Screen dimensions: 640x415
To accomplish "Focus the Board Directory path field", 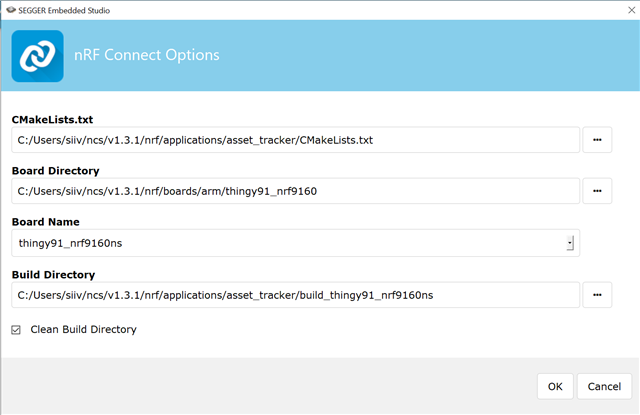I will [296, 191].
